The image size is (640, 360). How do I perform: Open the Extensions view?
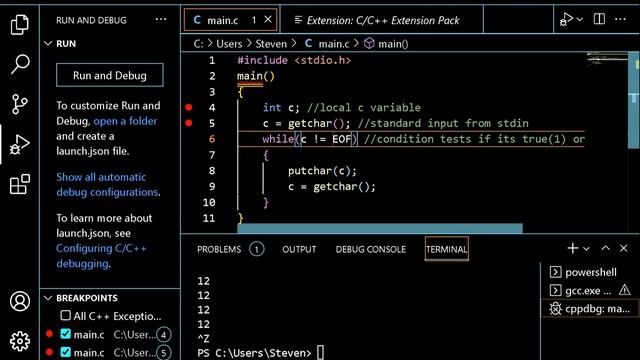pyautogui.click(x=20, y=184)
